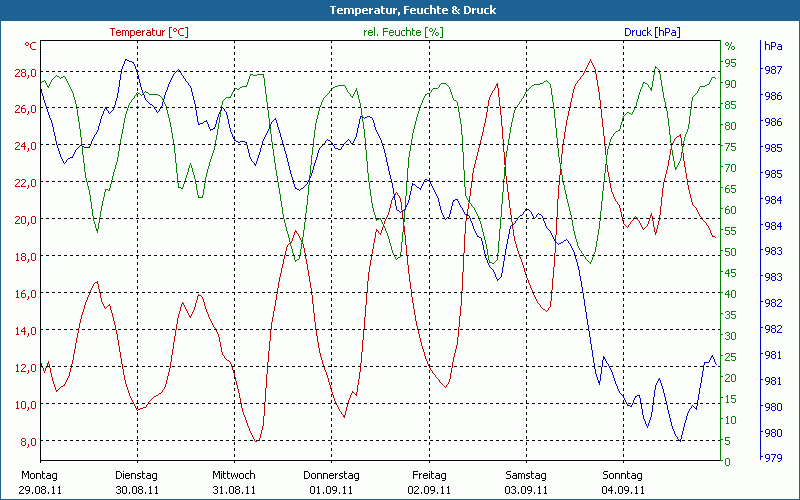Click temperature axis value '12,0'
Viewport: 800px width, 500px height.
pyautogui.click(x=26, y=368)
